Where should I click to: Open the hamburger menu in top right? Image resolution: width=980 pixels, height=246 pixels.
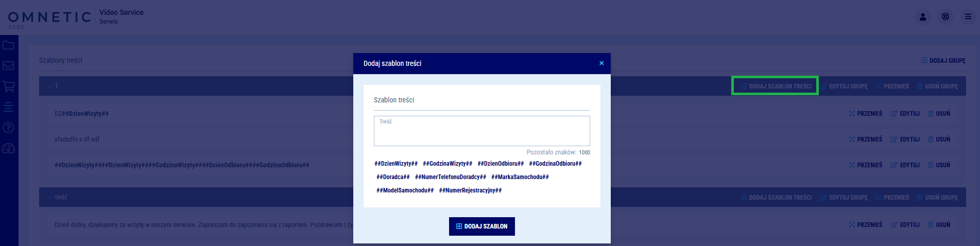[x=968, y=17]
